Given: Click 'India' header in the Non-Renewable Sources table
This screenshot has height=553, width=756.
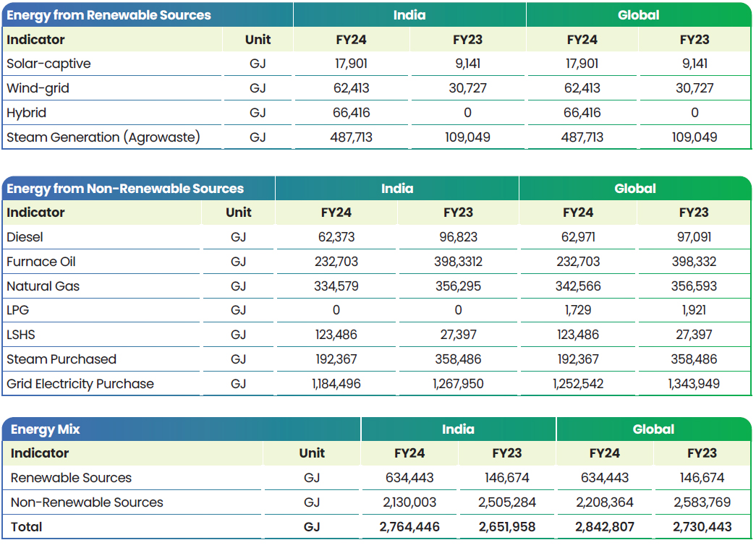Looking at the screenshot, I should coord(397,189).
